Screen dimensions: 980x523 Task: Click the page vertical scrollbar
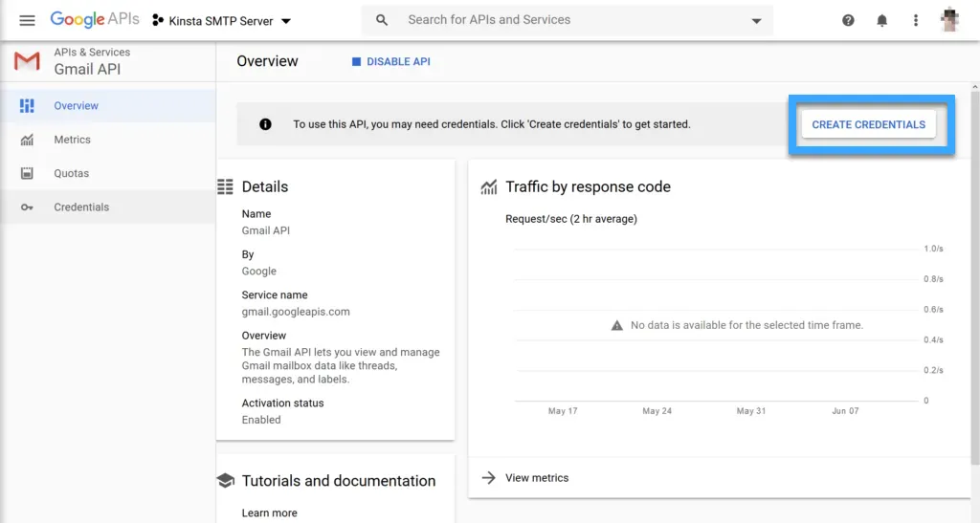(975, 277)
